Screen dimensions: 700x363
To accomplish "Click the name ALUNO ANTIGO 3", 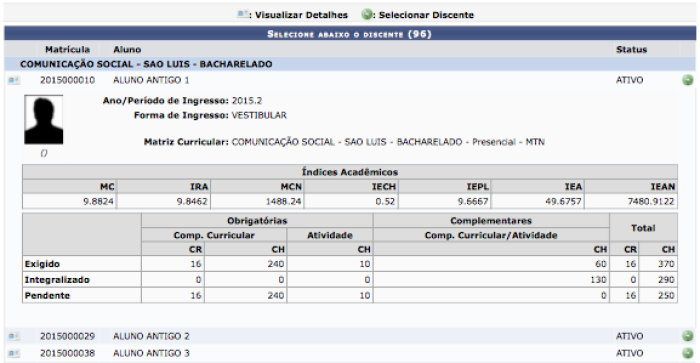I will pyautogui.click(x=151, y=353).
